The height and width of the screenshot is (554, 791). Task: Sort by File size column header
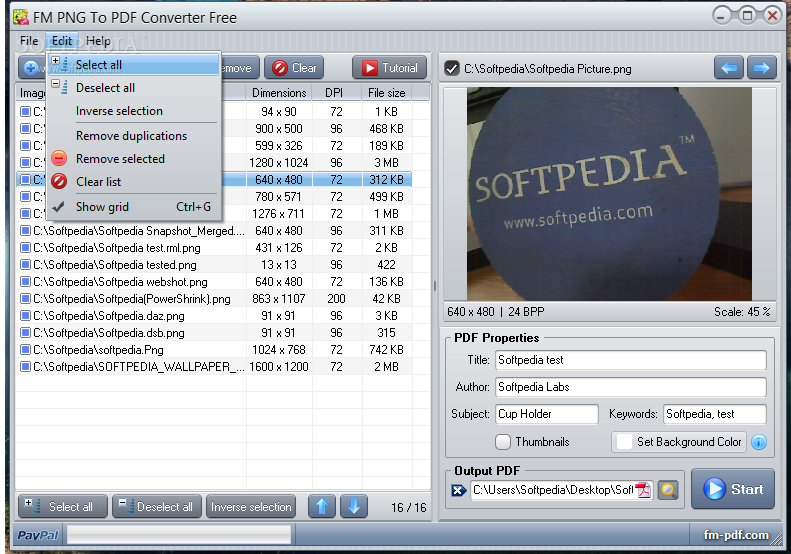coord(386,93)
